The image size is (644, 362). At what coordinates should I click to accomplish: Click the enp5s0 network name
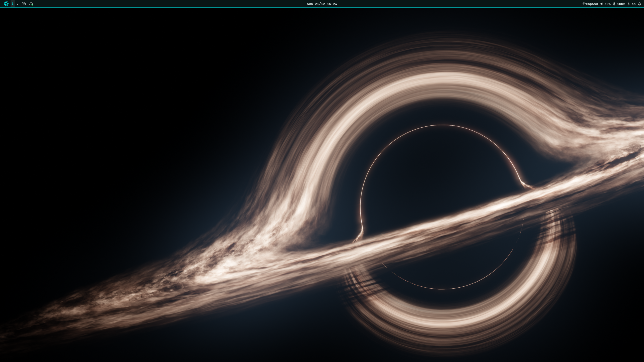point(592,4)
